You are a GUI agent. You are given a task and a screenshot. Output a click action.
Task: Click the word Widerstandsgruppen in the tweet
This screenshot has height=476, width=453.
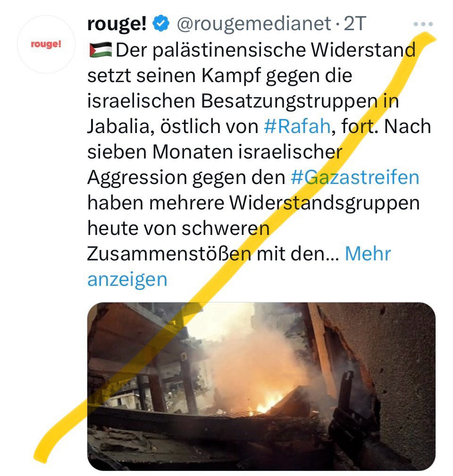(324, 203)
